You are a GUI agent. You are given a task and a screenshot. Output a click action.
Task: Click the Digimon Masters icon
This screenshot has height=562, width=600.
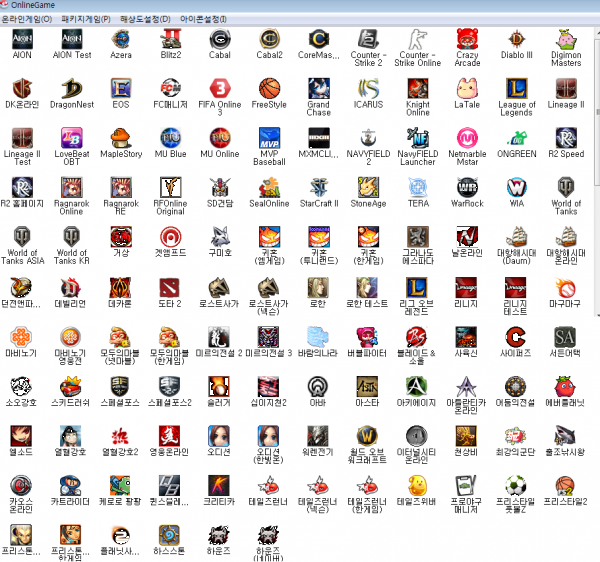coord(566,39)
